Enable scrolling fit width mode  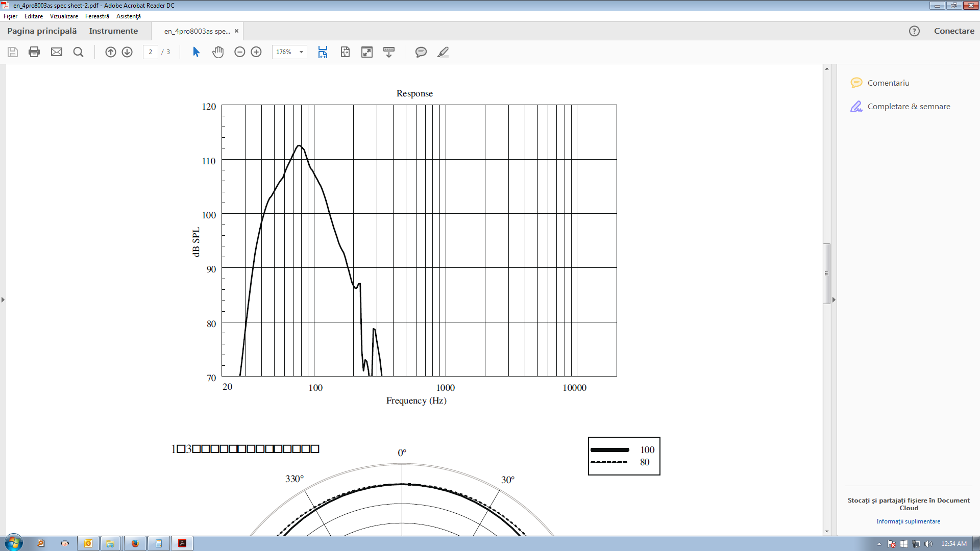323,52
